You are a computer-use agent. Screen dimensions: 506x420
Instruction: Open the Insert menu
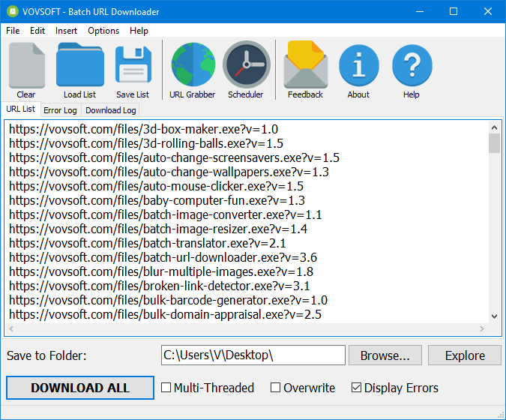(66, 31)
